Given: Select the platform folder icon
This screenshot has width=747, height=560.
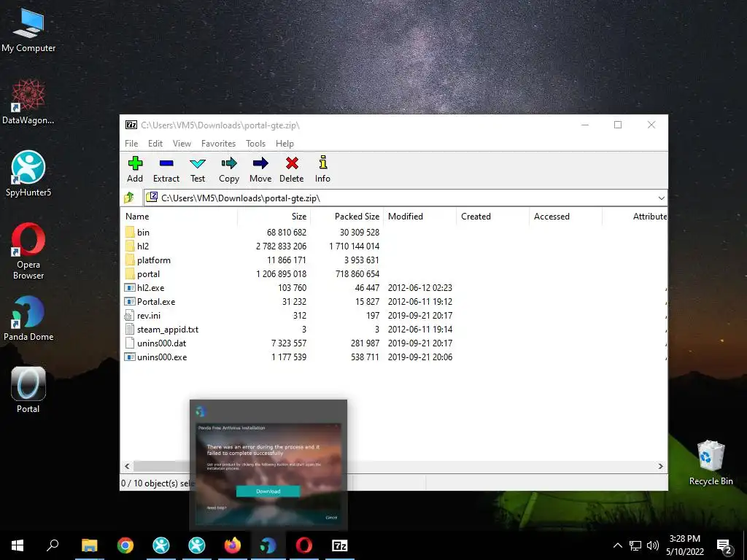Looking at the screenshot, I should point(130,260).
